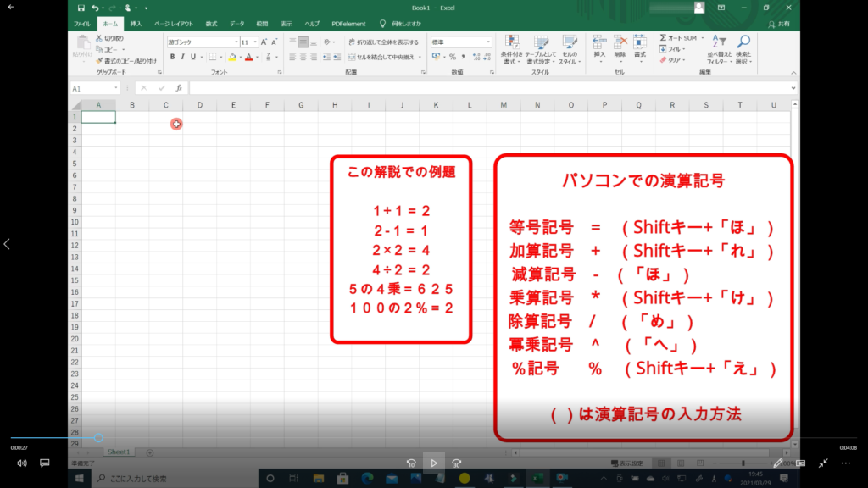Click the Bold formatting button
Screen dimensions: 868x488
pyautogui.click(x=172, y=57)
